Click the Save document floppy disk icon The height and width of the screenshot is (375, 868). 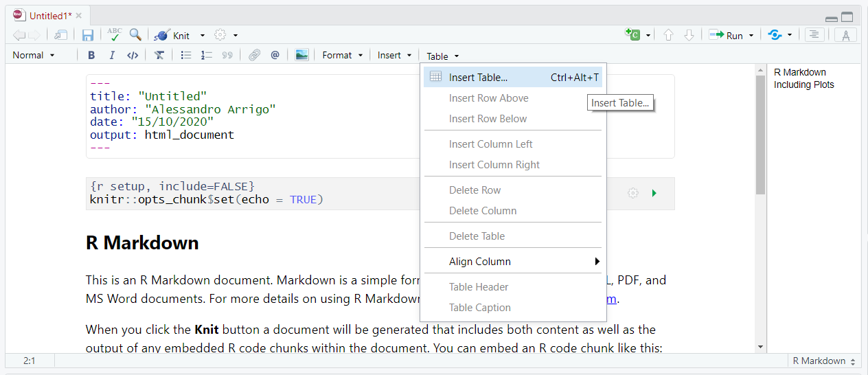pos(88,35)
